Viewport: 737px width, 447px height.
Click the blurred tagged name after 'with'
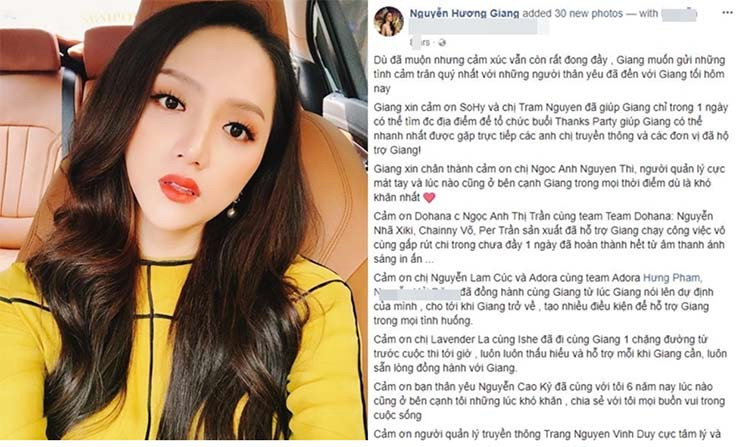click(x=679, y=14)
